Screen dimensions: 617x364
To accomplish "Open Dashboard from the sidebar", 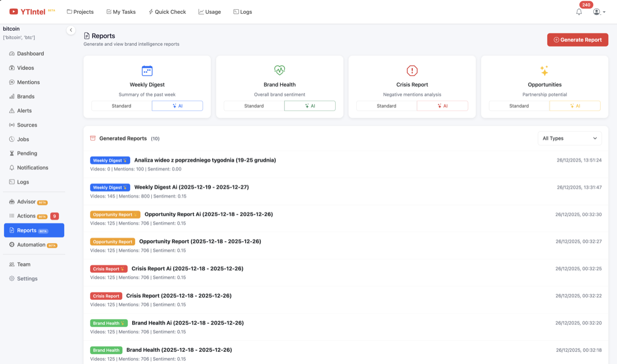I will 30,53.
